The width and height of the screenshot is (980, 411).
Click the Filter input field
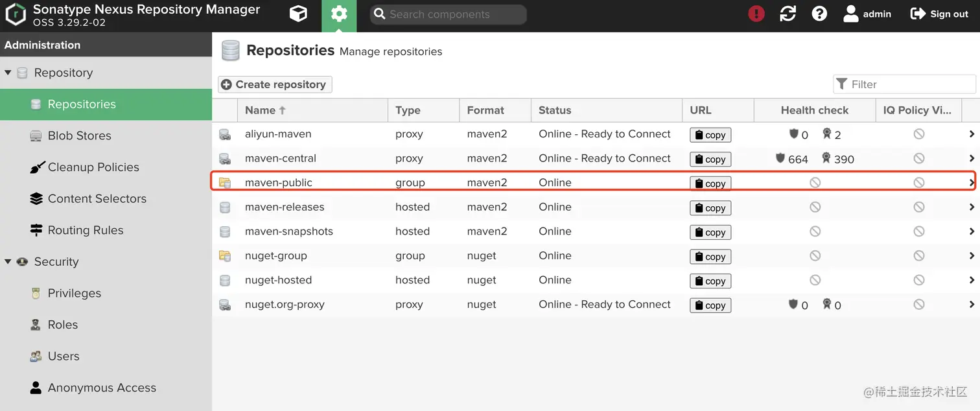tap(904, 84)
